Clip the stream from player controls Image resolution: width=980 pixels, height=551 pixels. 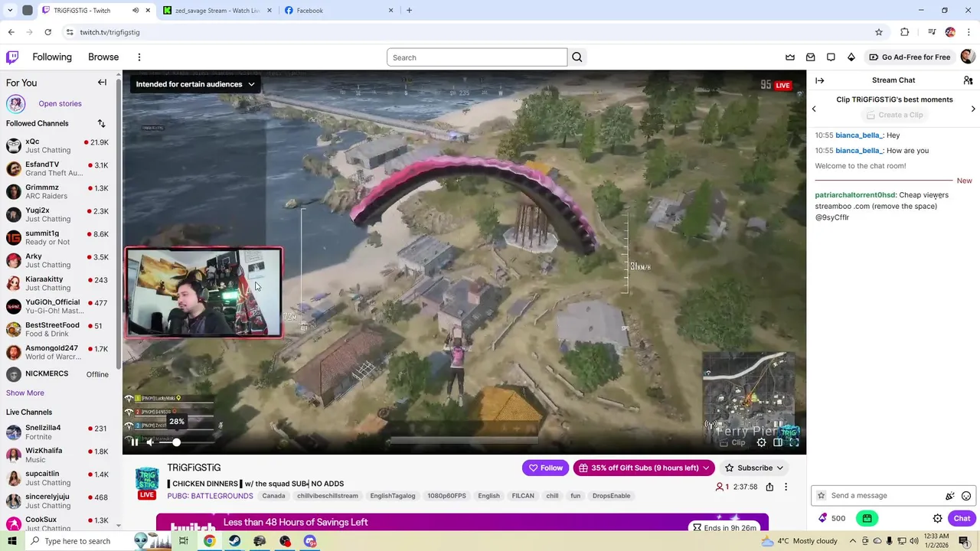[x=733, y=442]
